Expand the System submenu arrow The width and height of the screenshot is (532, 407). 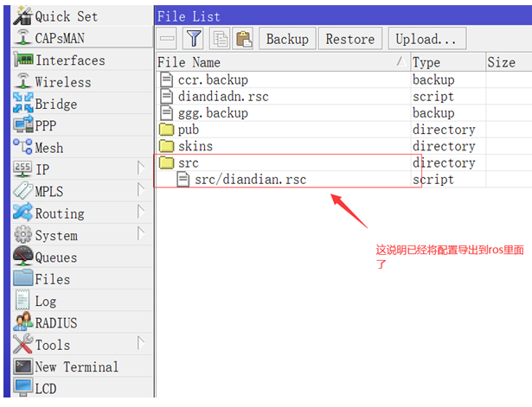pyautogui.click(x=141, y=234)
